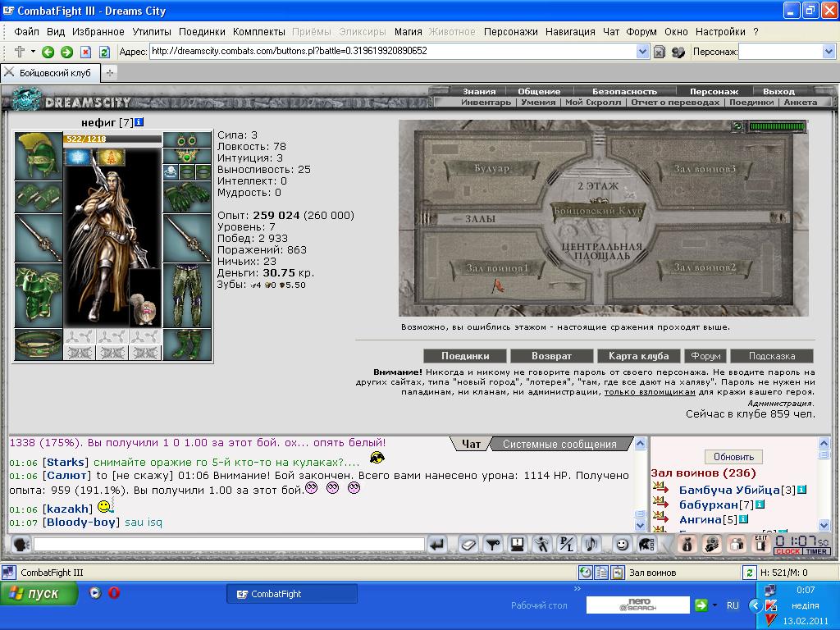Expand the dropdown arrow beside cross icon
The width and height of the screenshot is (840, 630).
click(33, 52)
